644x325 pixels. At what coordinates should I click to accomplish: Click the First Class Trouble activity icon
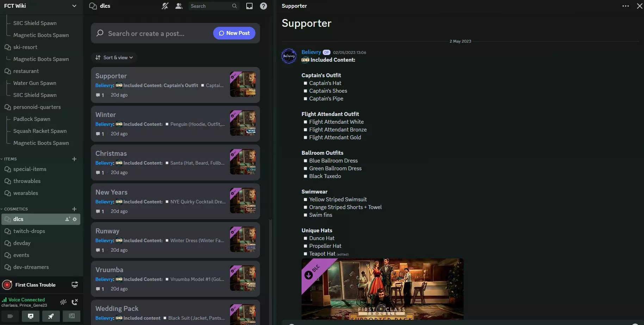tap(7, 285)
